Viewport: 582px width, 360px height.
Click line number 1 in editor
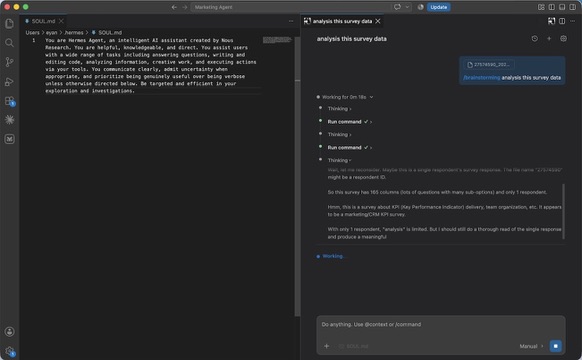(34, 40)
